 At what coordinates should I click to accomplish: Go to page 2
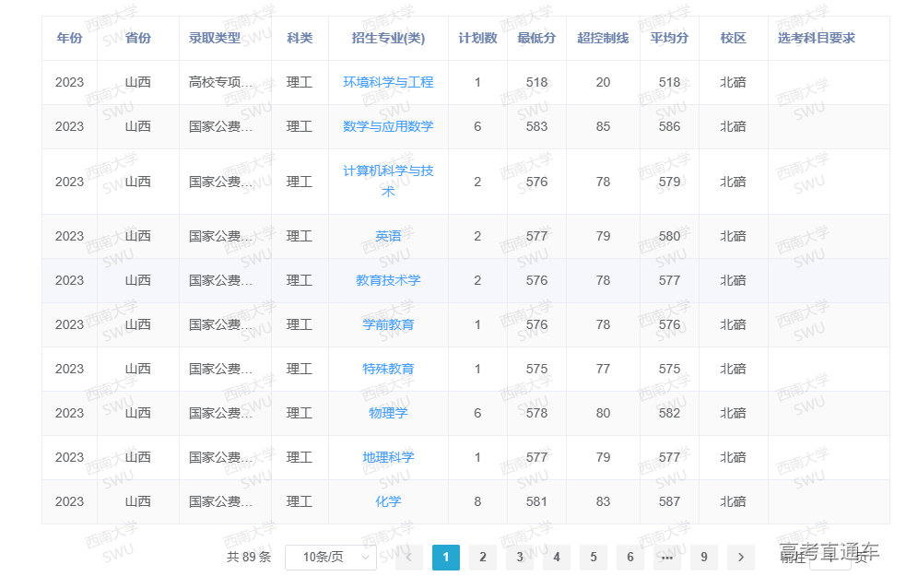coord(482,557)
